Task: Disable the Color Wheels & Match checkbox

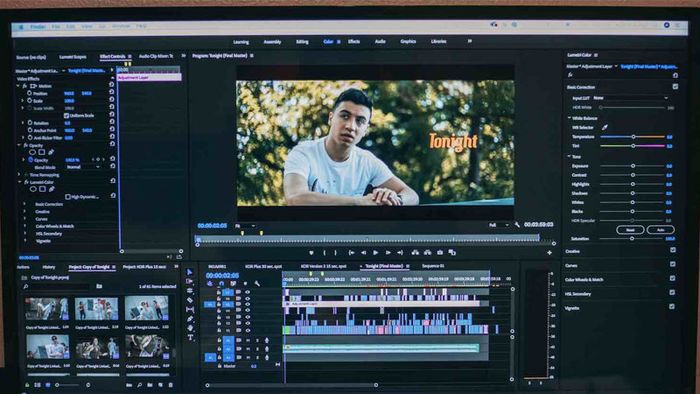Action: click(x=672, y=279)
